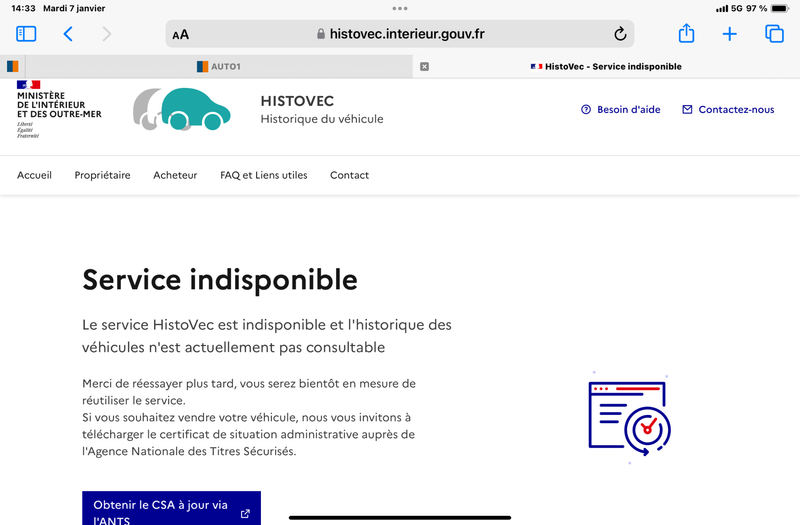
Task: Open the Besoin d'aide link
Action: pyautogui.click(x=620, y=109)
